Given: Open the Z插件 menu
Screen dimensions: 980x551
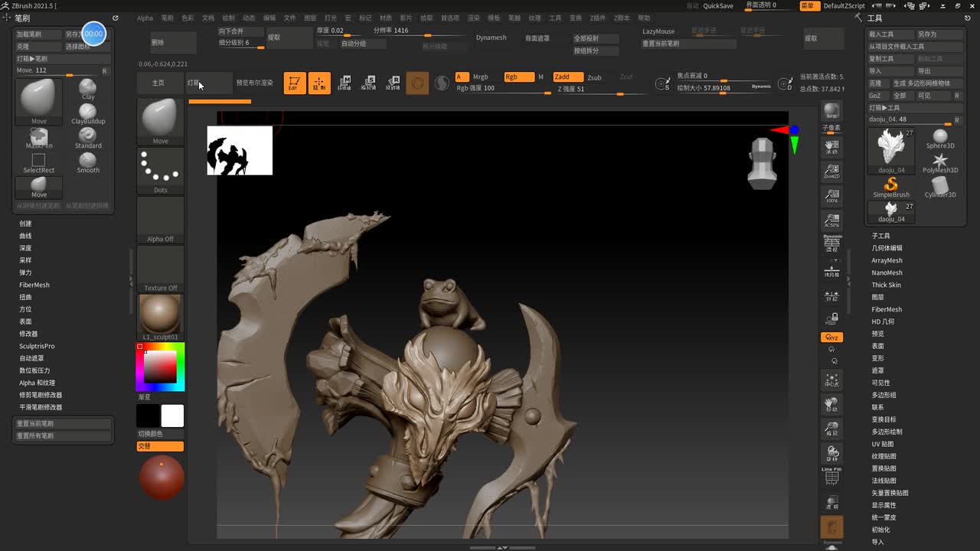Looking at the screenshot, I should (x=597, y=18).
